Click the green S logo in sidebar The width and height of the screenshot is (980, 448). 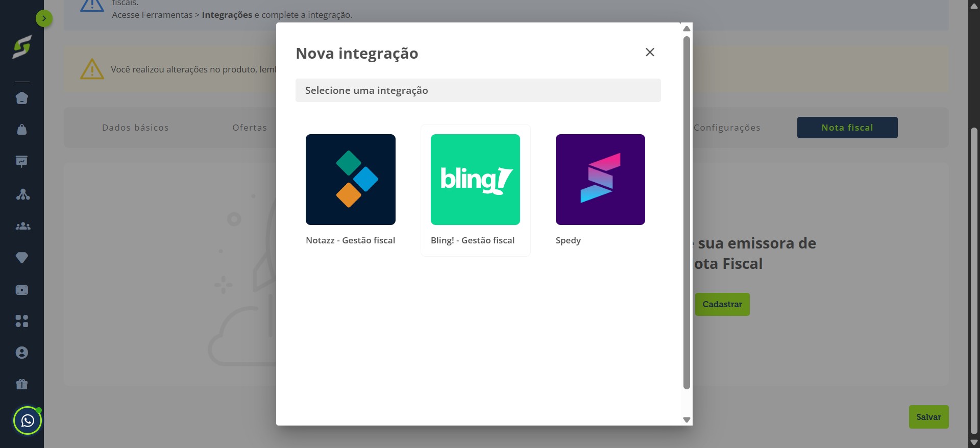point(22,47)
